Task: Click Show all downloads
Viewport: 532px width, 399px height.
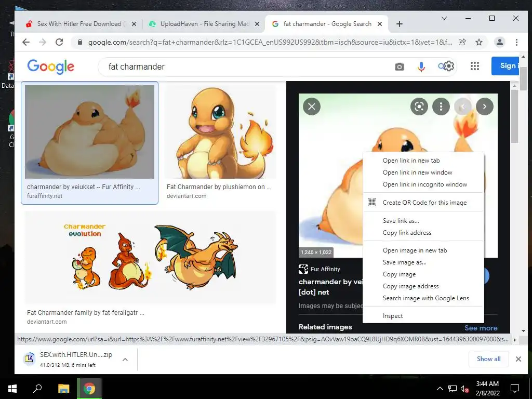Action: (488, 359)
